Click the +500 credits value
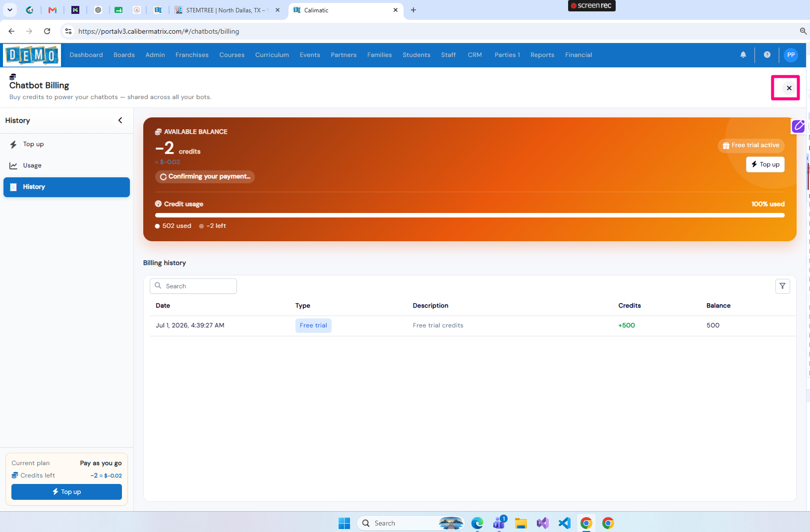 coord(627,325)
